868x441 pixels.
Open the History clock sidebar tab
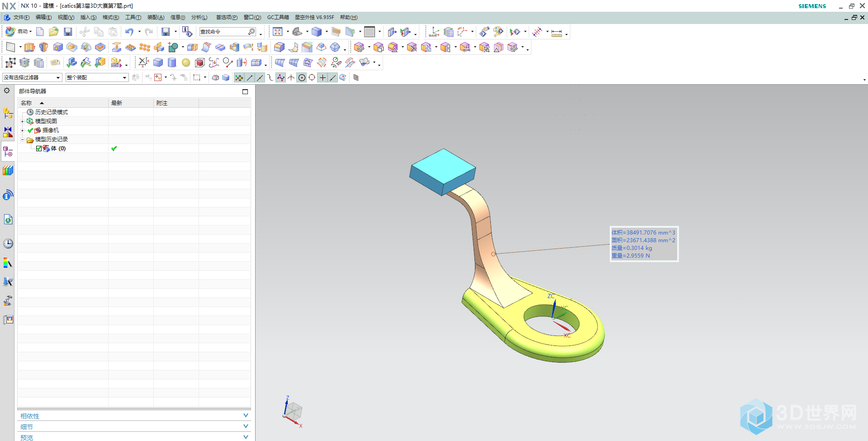[8, 244]
